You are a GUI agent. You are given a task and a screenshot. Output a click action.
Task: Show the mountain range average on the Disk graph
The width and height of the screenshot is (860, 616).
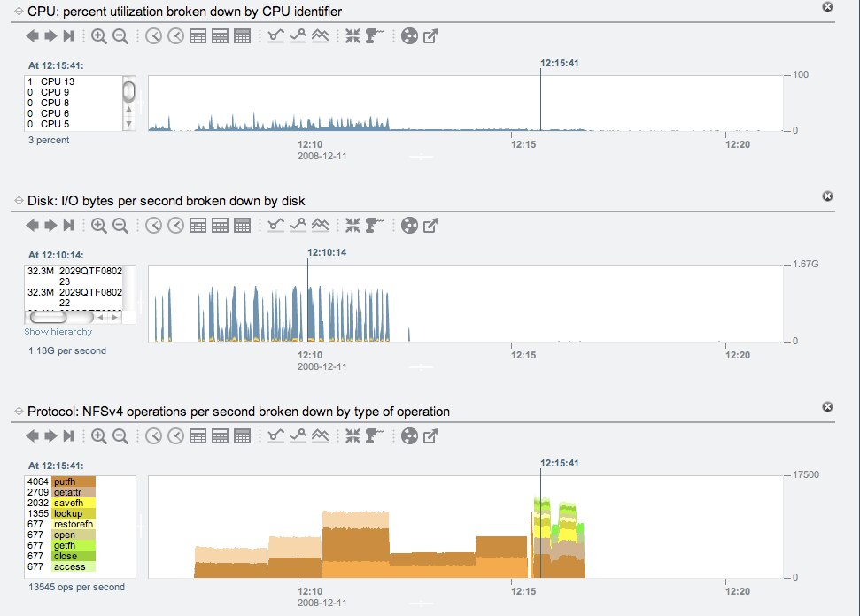[x=320, y=225]
